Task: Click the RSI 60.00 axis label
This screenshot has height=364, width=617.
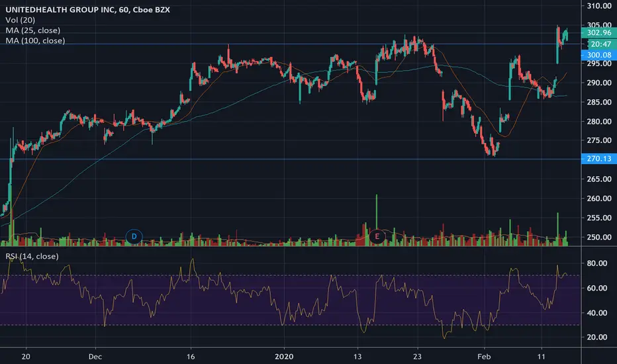Action: (596, 288)
